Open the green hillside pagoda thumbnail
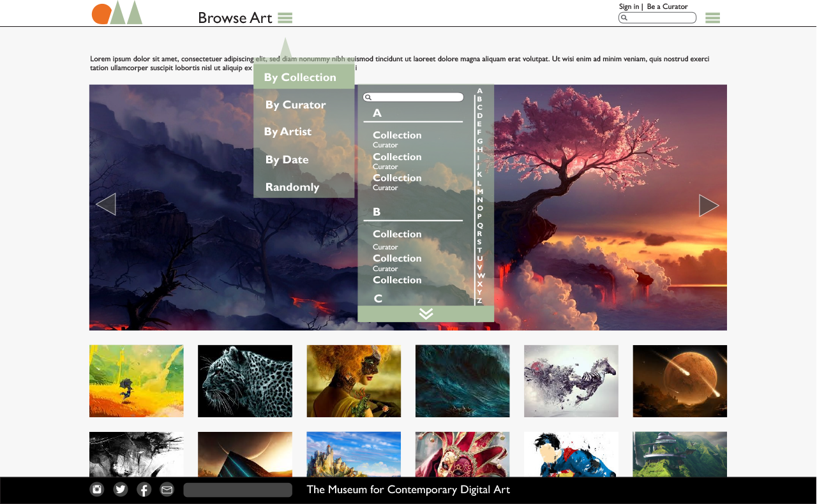The height and width of the screenshot is (504, 817). point(680,454)
